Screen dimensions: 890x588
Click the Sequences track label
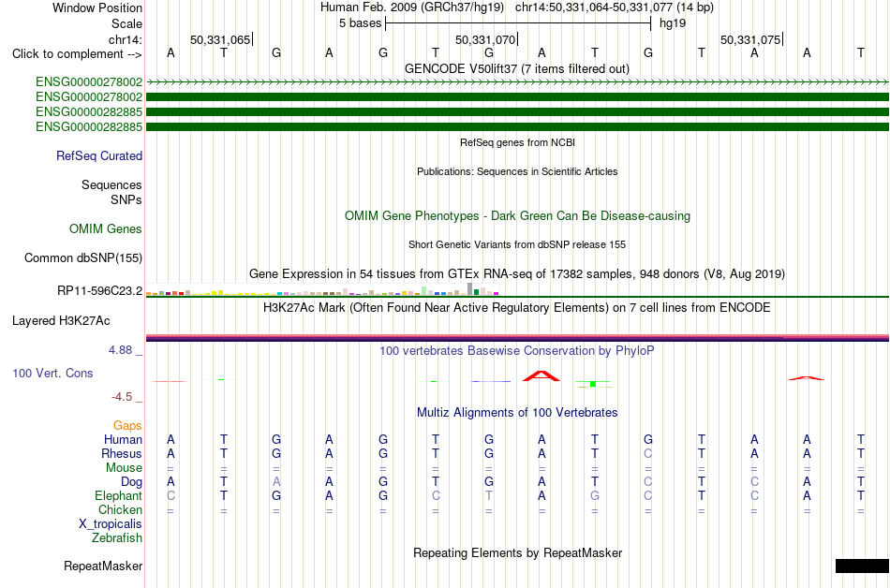click(111, 184)
